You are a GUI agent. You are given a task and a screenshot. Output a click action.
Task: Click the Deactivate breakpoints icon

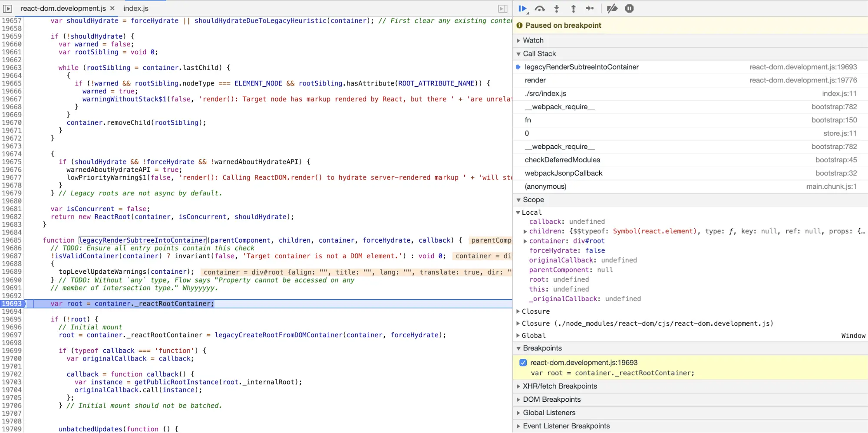pyautogui.click(x=612, y=8)
